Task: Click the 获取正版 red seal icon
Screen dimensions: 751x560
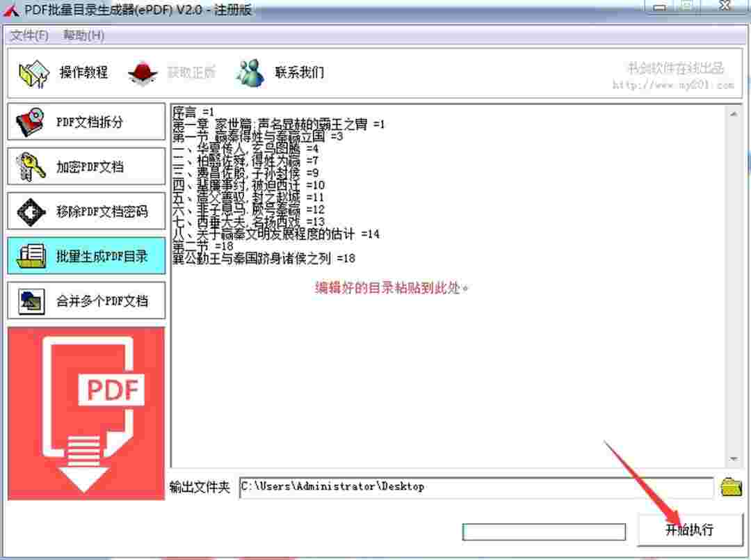Action: (x=143, y=72)
